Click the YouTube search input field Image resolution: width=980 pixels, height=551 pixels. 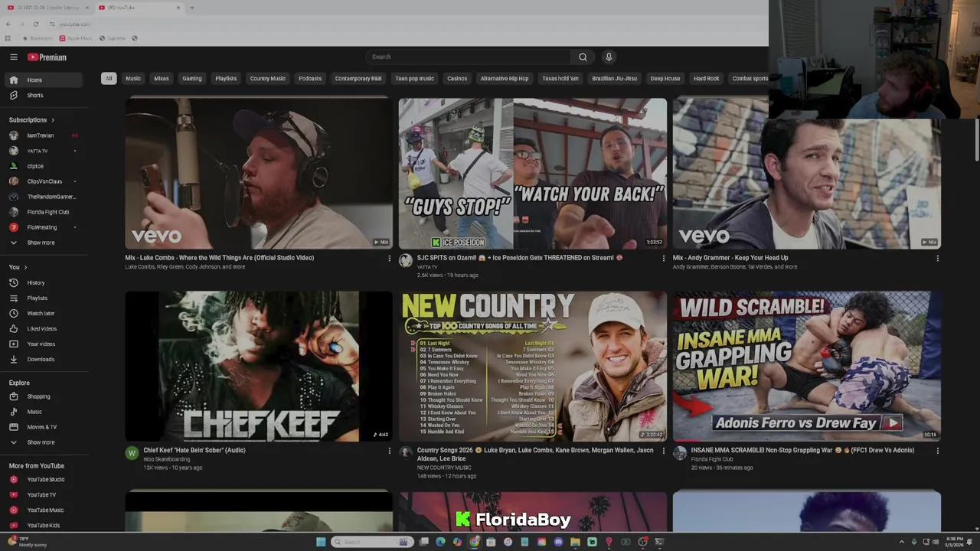pyautogui.click(x=468, y=57)
